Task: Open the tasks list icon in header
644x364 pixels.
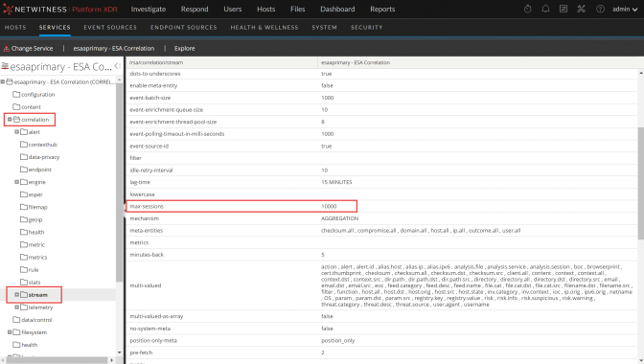Action: (x=563, y=9)
